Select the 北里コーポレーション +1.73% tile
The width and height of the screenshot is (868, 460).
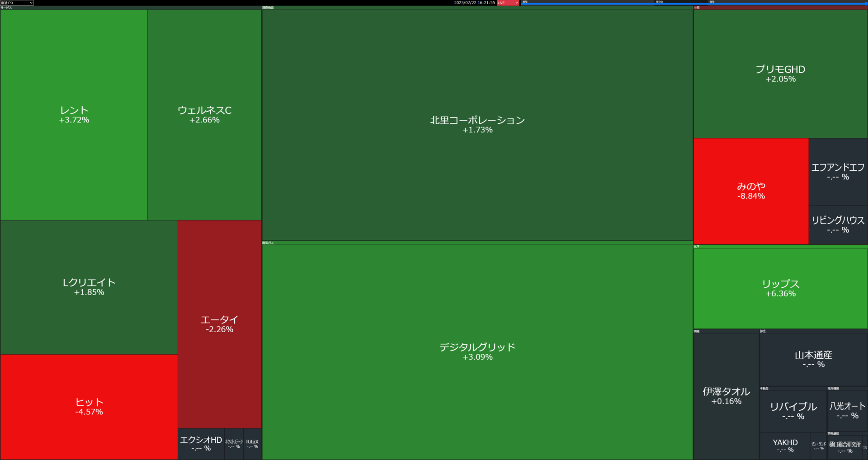tap(477, 125)
